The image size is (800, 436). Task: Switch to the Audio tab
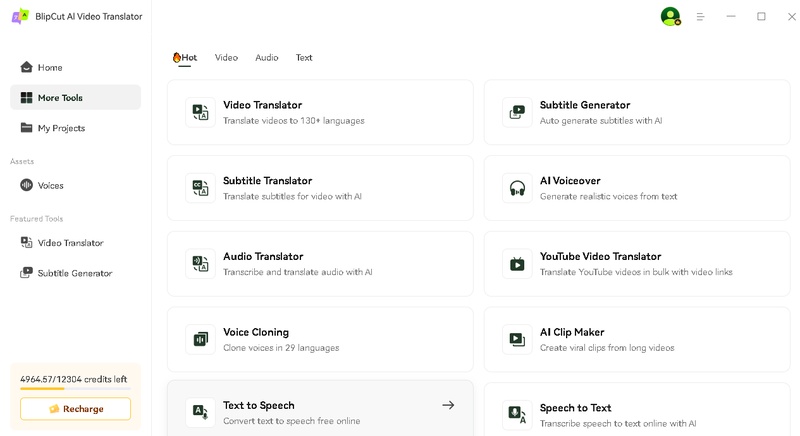pyautogui.click(x=267, y=58)
